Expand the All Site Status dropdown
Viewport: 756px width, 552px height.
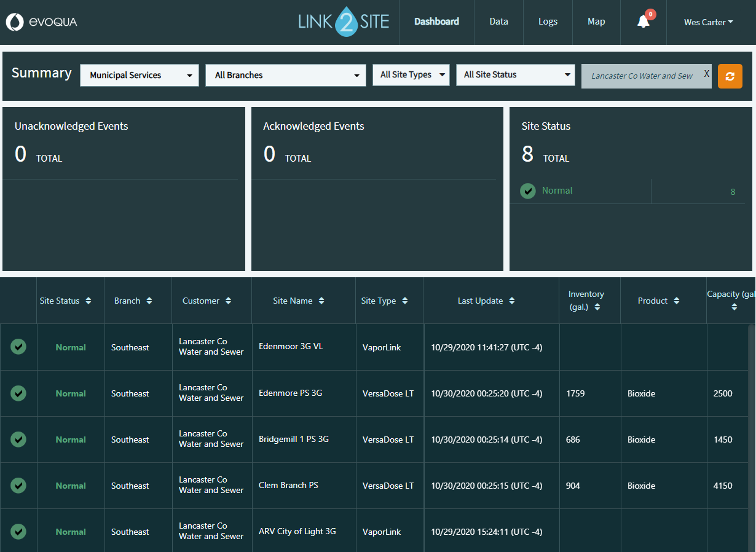515,74
